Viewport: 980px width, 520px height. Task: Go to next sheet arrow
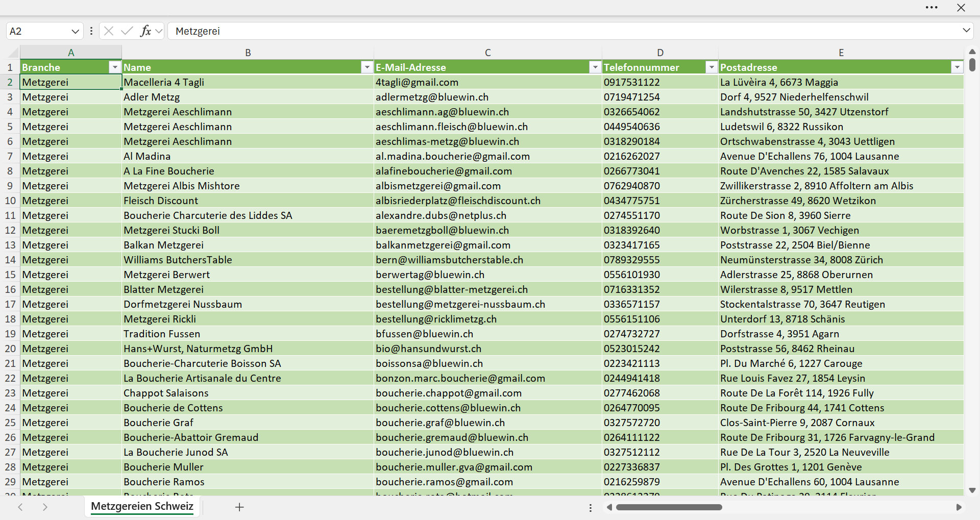click(x=45, y=507)
